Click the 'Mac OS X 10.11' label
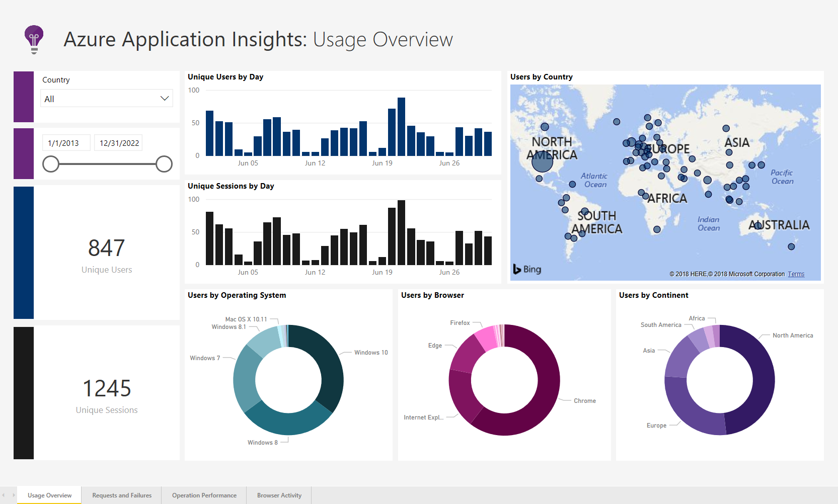838x504 pixels. [246, 319]
